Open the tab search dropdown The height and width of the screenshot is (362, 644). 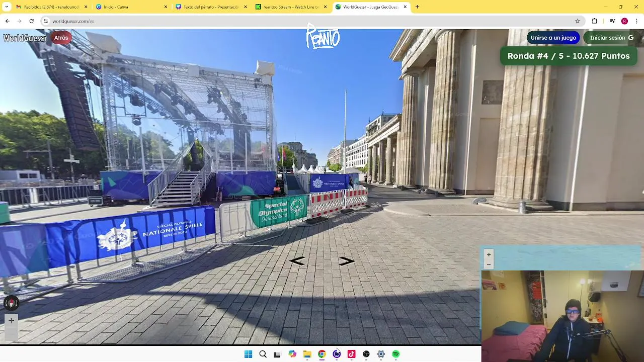pos(7,7)
